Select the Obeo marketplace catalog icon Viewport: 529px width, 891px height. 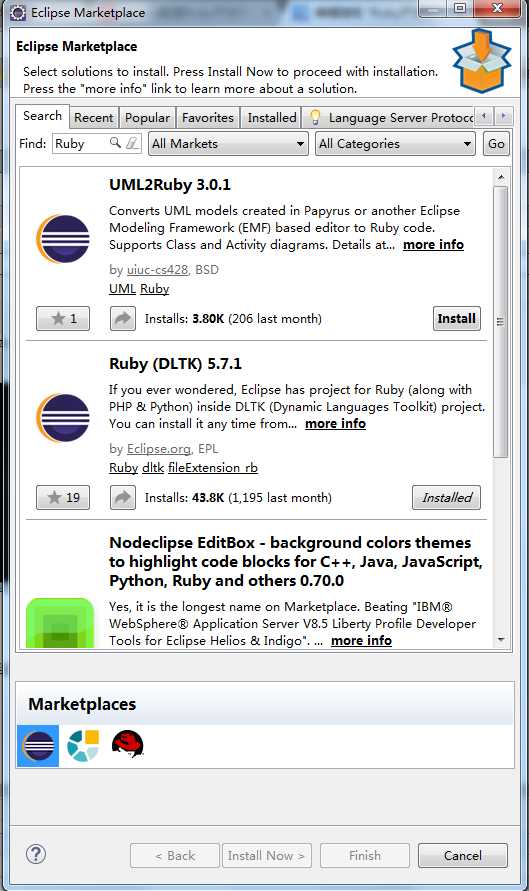(83, 746)
